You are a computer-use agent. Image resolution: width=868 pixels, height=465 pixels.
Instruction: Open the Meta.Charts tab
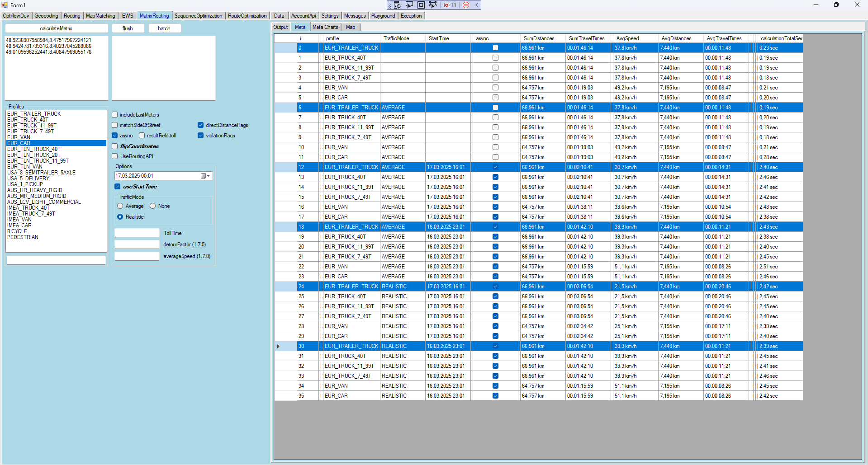click(x=325, y=27)
